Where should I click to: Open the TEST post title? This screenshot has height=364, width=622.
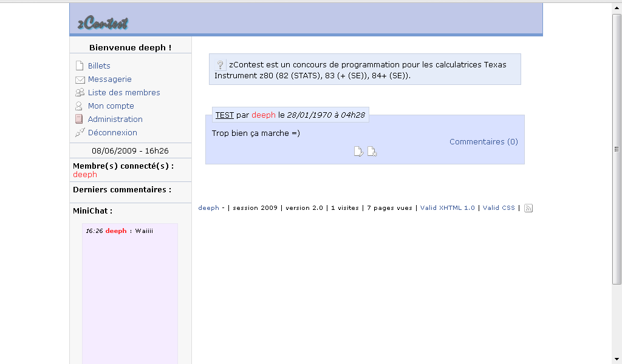pyautogui.click(x=224, y=115)
